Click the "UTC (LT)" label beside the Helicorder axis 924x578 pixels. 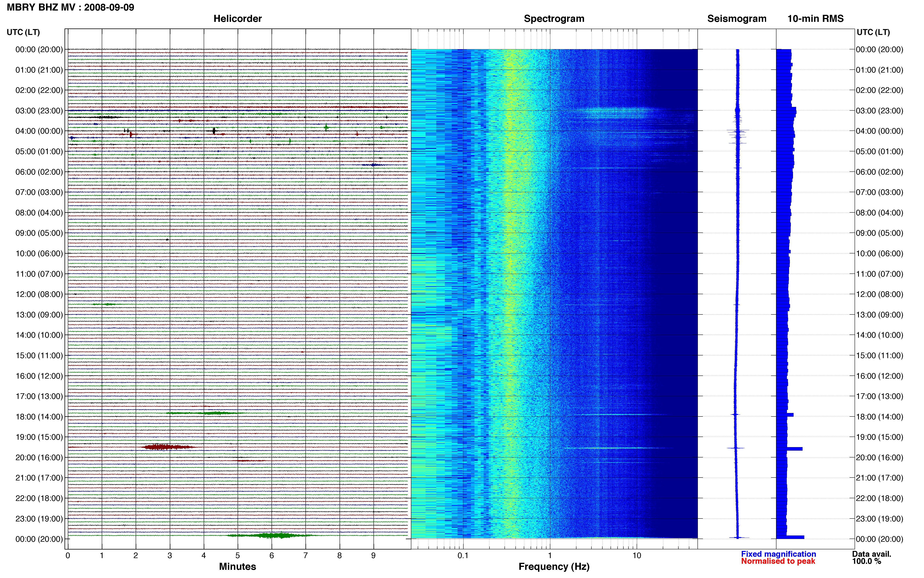(x=23, y=32)
